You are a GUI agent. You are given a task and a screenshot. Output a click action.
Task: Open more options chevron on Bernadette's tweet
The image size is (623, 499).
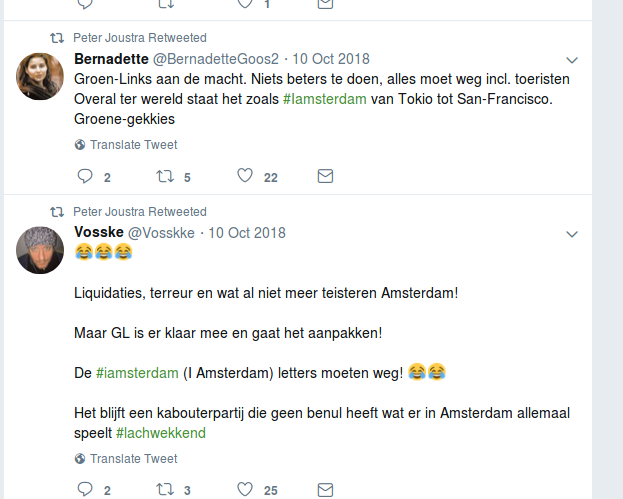coord(572,60)
